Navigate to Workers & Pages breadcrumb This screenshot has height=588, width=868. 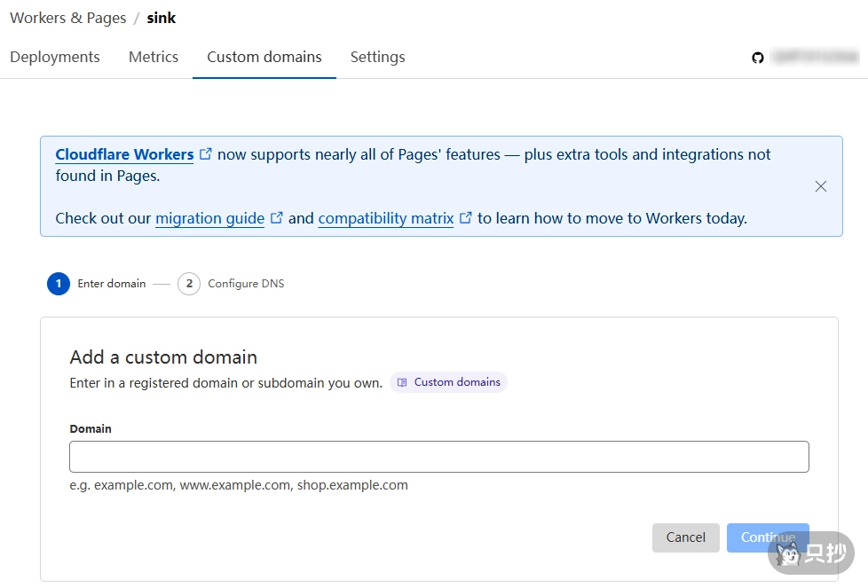[68, 18]
